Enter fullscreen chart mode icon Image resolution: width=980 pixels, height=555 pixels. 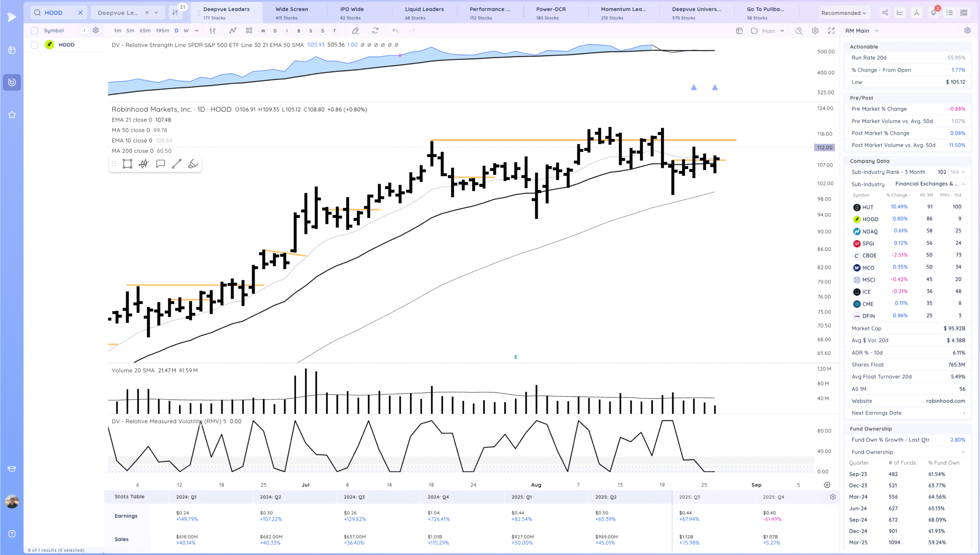click(x=831, y=31)
